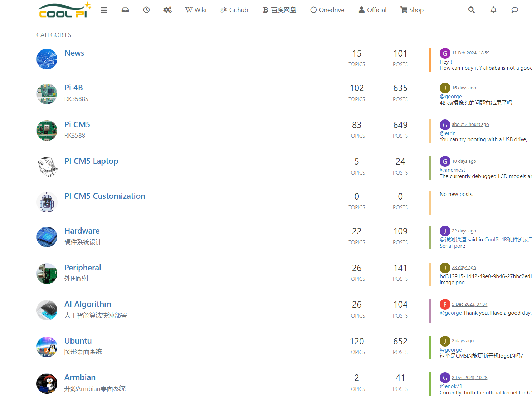The height and width of the screenshot is (402, 532).
Task: Click the Serial port link
Action: [x=452, y=246]
